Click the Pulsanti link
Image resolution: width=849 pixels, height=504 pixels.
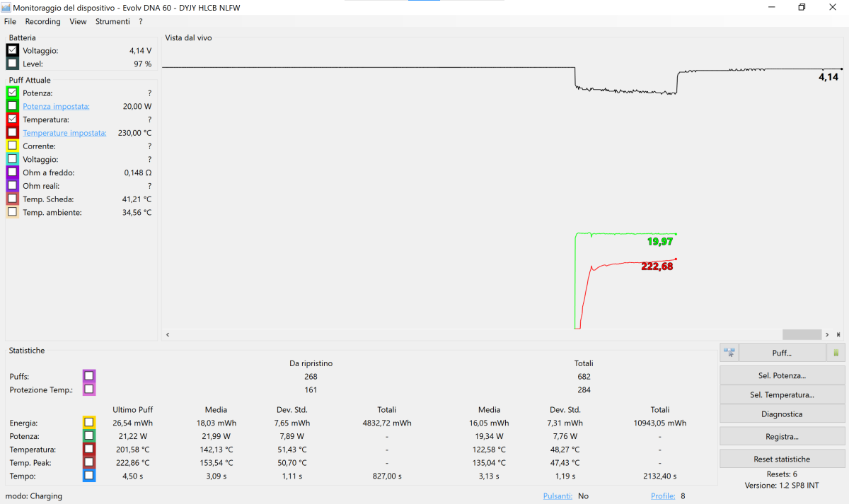click(558, 496)
